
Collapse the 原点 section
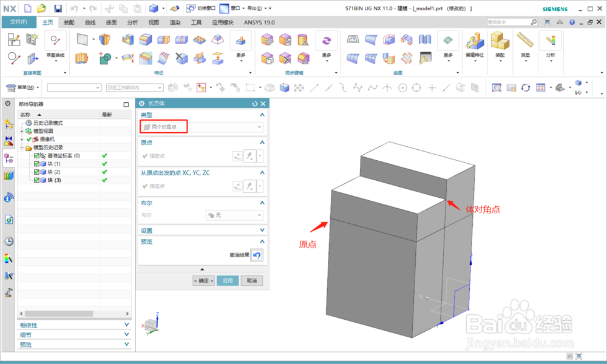point(262,143)
